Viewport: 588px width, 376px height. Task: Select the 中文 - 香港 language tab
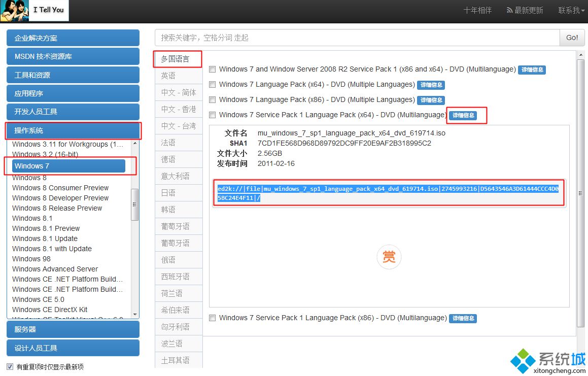[179, 109]
